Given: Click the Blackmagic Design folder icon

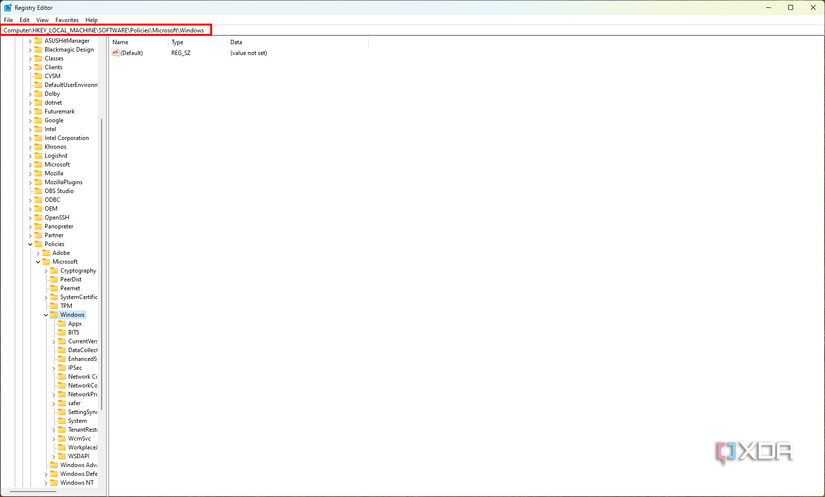Looking at the screenshot, I should tap(38, 49).
